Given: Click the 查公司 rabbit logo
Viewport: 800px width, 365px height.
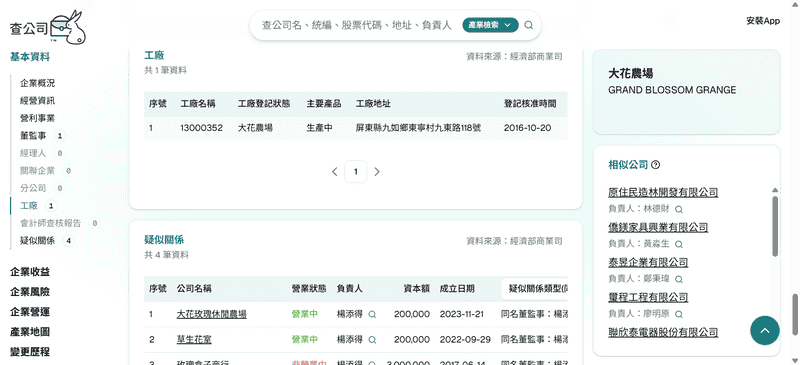Looking at the screenshot, I should click(x=48, y=27).
